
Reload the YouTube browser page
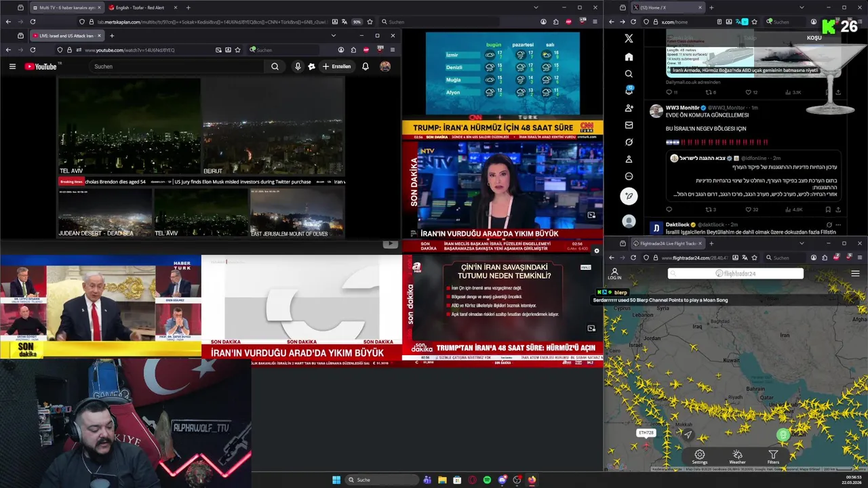pos(33,49)
